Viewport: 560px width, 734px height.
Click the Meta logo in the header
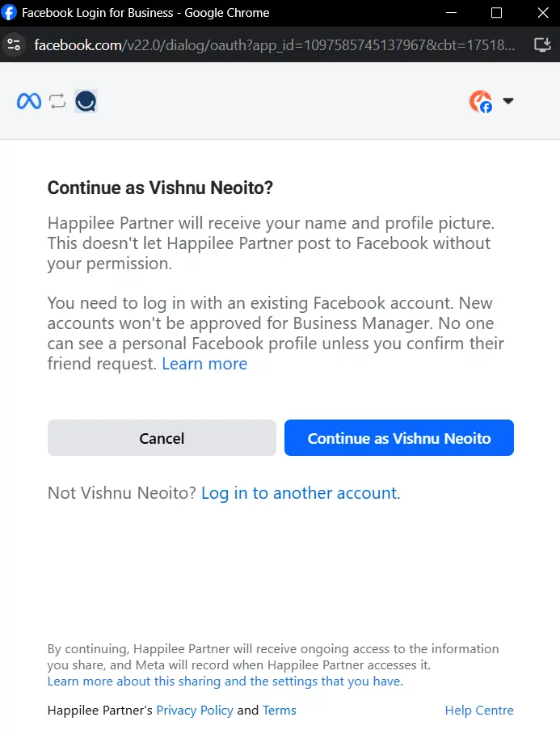click(28, 100)
